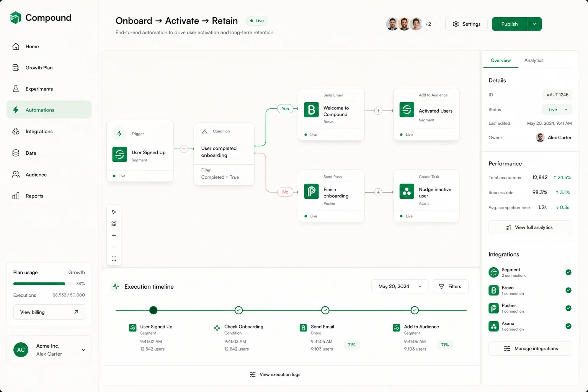Screen dimensions: 588x392
Task: Click the Segment integration connected checkmark
Action: [568, 272]
